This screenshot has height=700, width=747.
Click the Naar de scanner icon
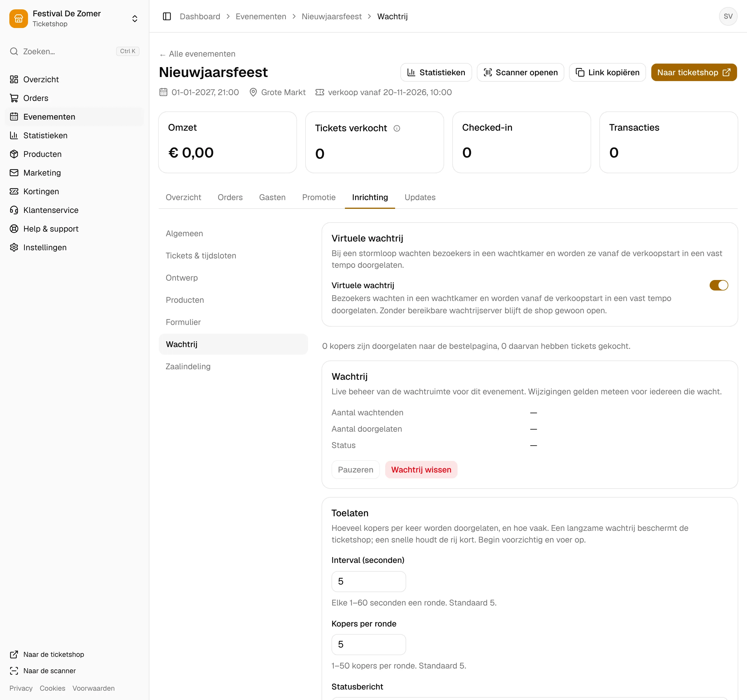coord(14,671)
